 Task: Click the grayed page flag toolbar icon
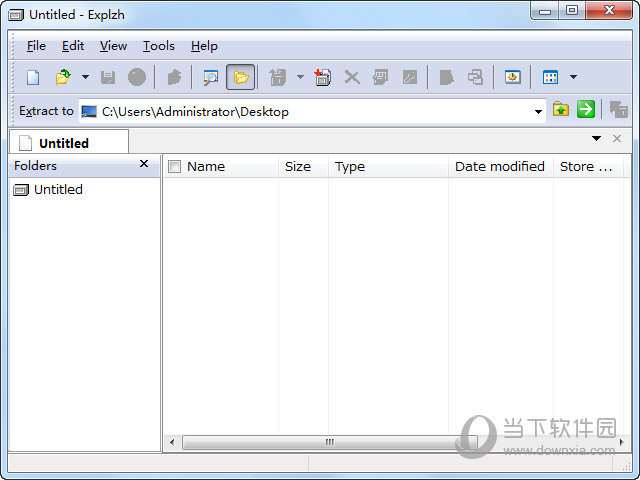click(x=446, y=77)
